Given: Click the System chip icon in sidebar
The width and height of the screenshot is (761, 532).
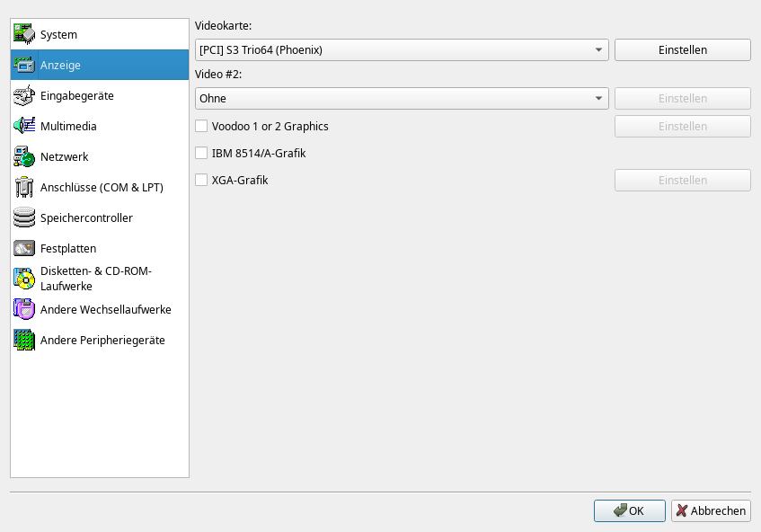Looking at the screenshot, I should click(x=24, y=35).
